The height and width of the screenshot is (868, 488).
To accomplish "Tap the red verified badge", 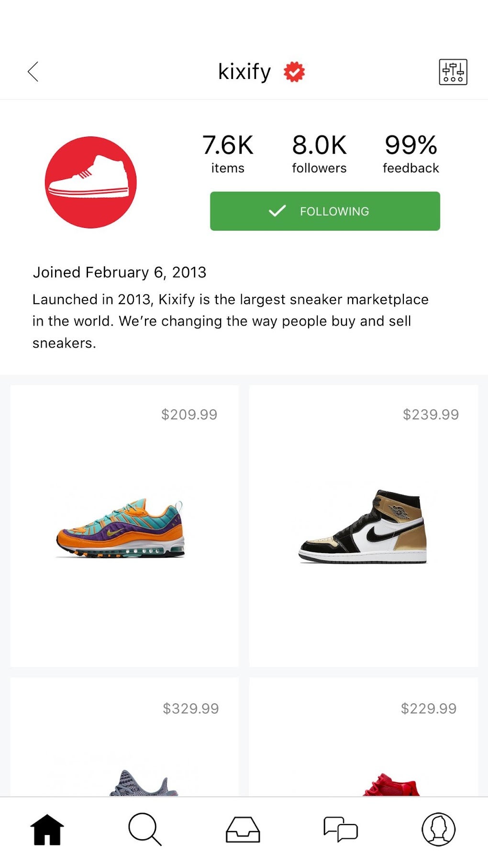I will [294, 72].
